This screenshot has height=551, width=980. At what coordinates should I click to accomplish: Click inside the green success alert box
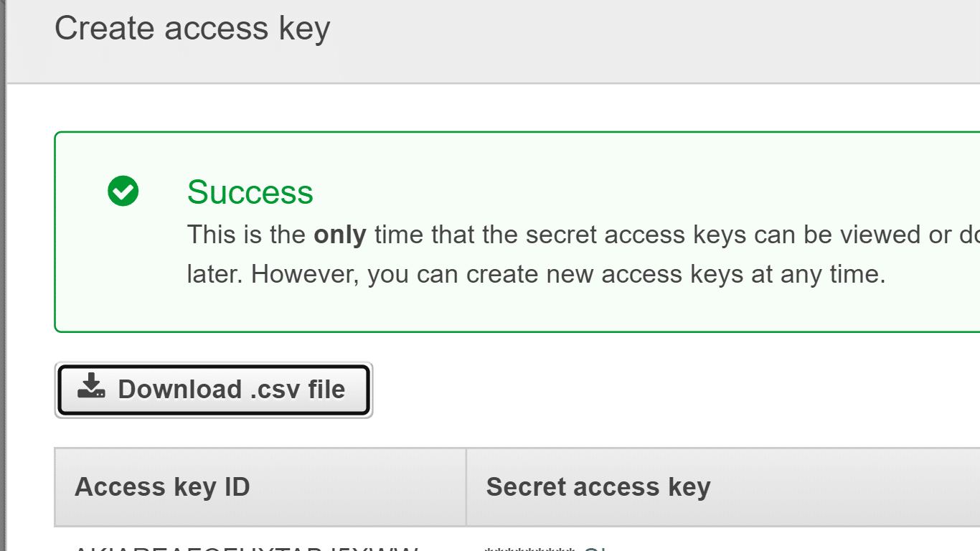517,232
